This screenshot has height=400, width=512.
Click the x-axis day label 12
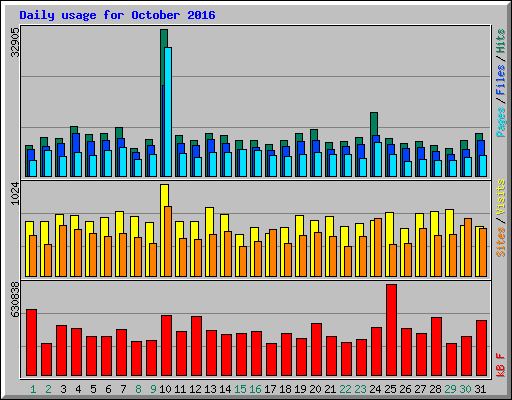195,389
